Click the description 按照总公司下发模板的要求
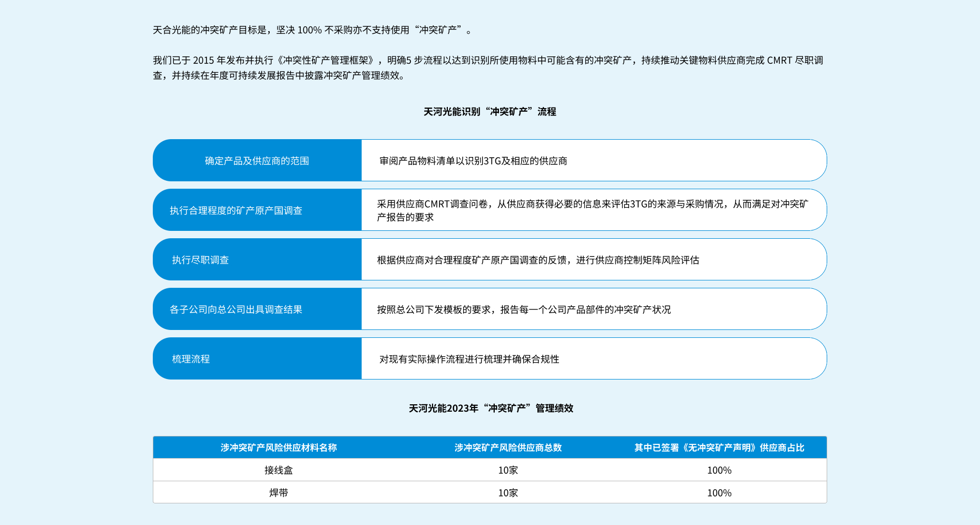This screenshot has width=980, height=525. pyautogui.click(x=524, y=309)
